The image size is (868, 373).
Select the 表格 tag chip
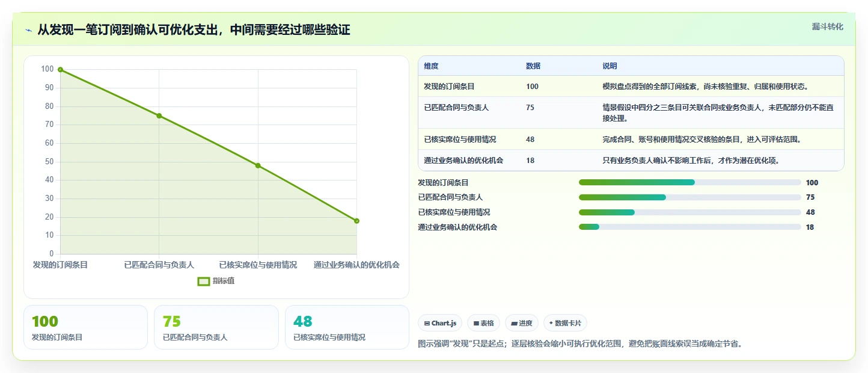pyautogui.click(x=483, y=323)
